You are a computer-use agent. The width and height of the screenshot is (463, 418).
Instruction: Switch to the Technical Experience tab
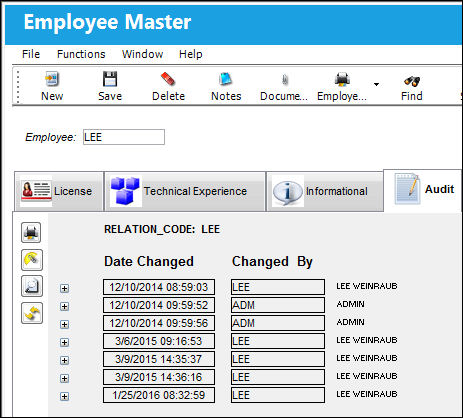185,191
